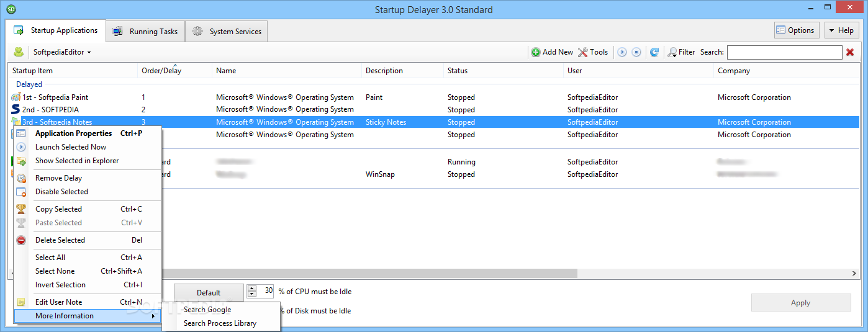Click the Apply button
The width and height of the screenshot is (868, 332).
point(801,303)
